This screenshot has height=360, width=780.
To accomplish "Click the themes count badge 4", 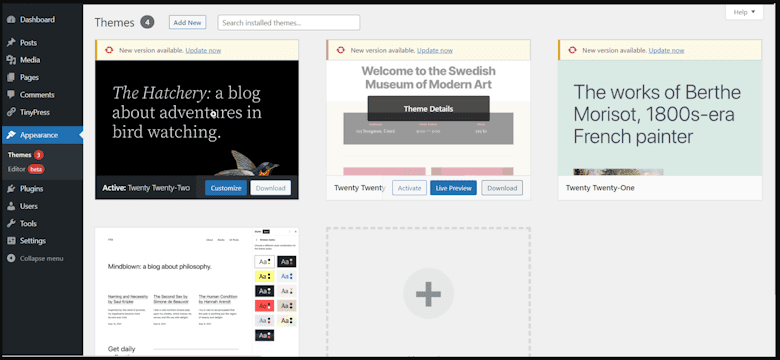I will pos(147,22).
